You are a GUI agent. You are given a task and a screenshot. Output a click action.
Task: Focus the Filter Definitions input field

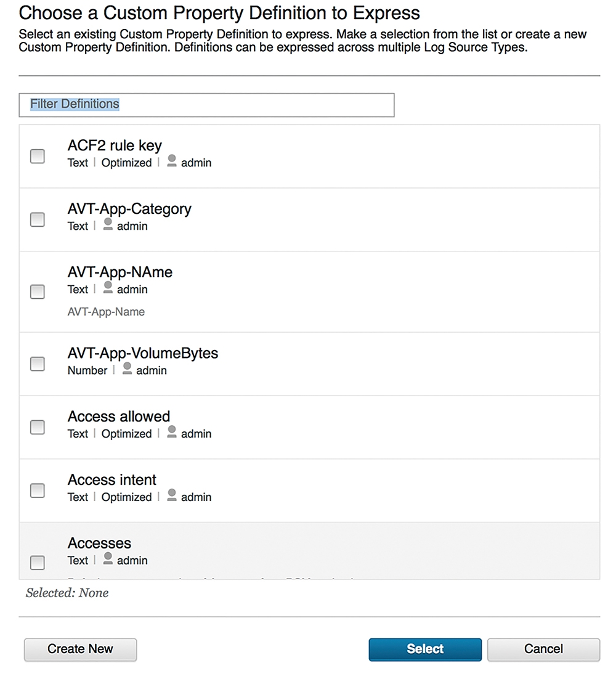[206, 105]
